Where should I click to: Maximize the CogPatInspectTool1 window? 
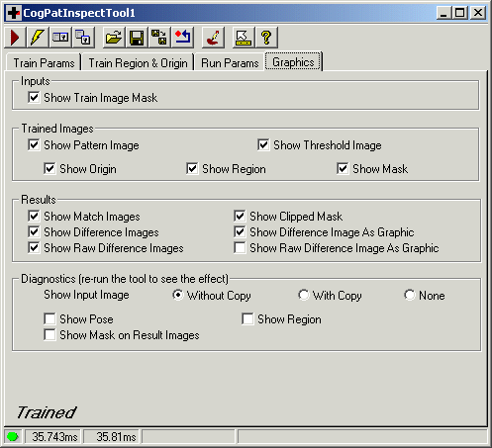[x=460, y=13]
